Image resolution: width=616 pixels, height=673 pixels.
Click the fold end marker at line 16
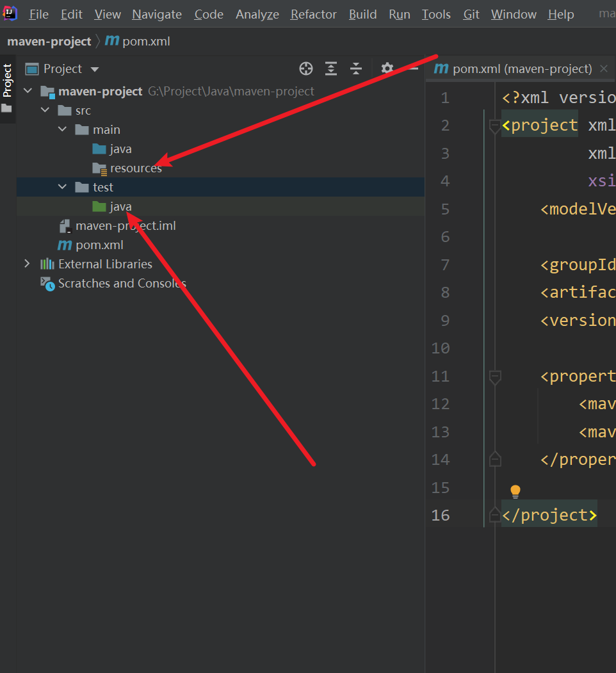494,514
